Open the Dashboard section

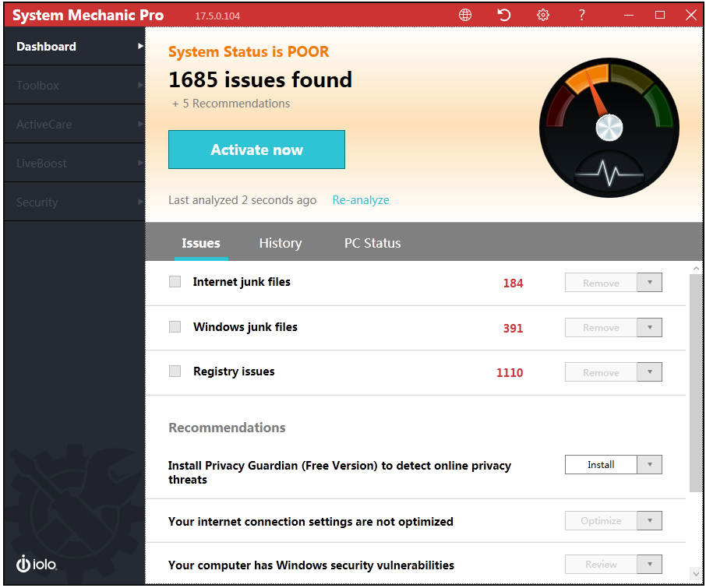click(75, 46)
